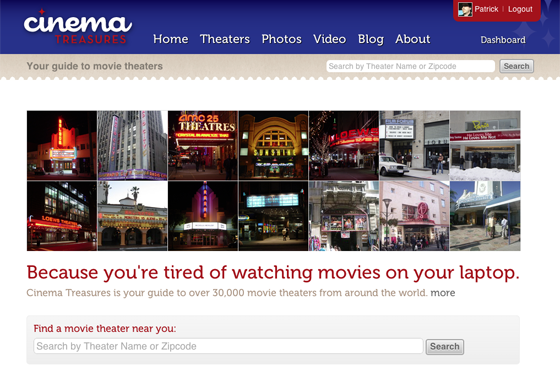Viewport: 560px width, 382px height.
Task: Click the header Search button
Action: pyautogui.click(x=516, y=66)
